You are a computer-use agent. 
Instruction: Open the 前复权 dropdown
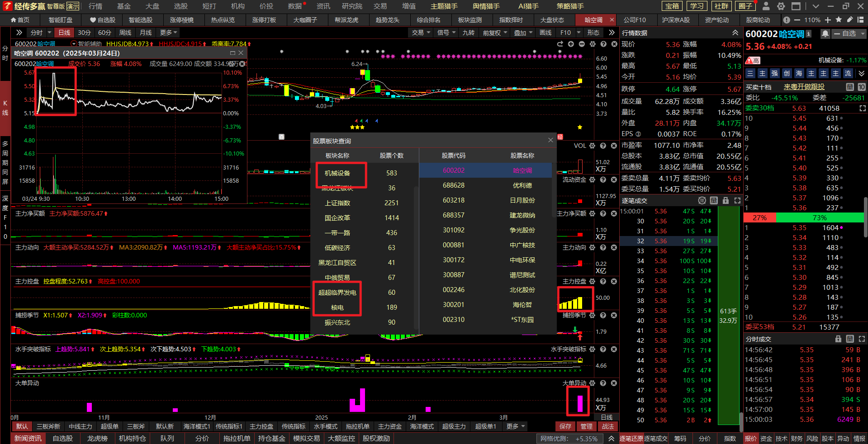[495, 33]
